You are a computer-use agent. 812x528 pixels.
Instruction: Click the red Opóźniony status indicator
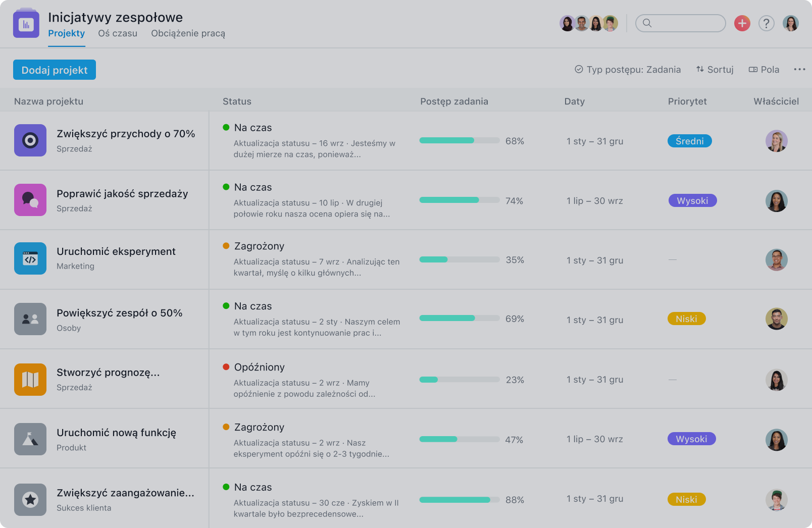coord(226,367)
